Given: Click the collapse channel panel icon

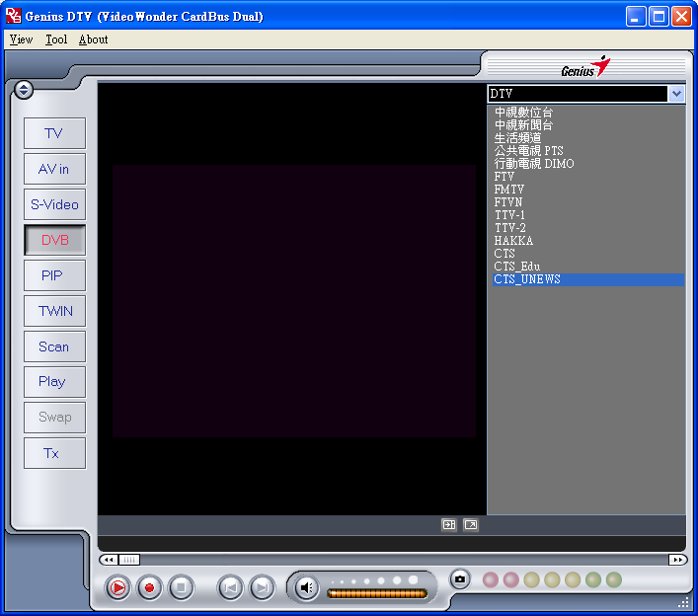Looking at the screenshot, I should [x=448, y=525].
